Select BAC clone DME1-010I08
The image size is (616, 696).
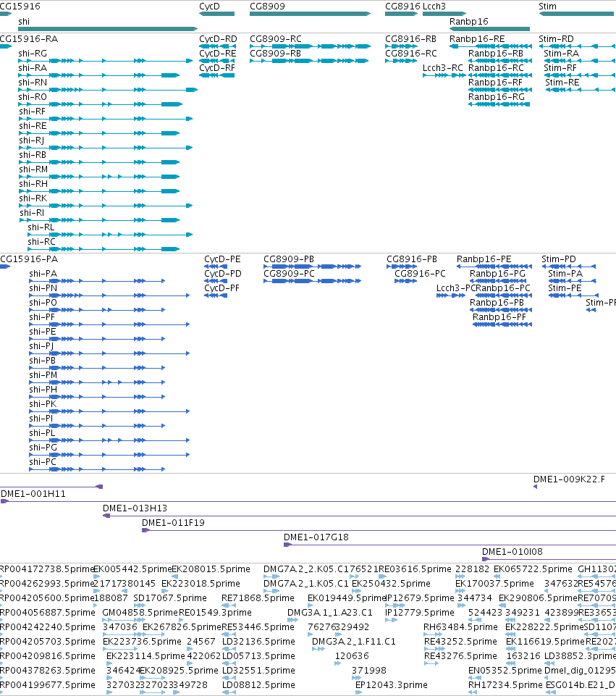549,559
